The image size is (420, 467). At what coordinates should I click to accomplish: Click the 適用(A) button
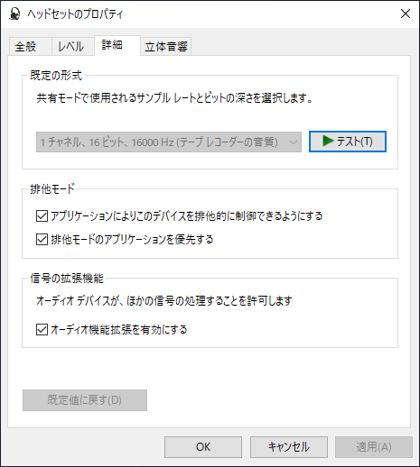[374, 447]
